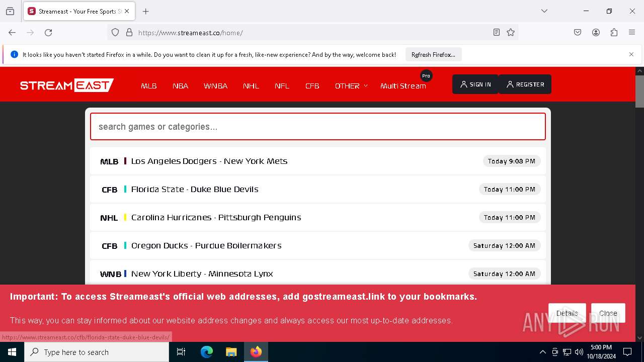Viewport: 644px width, 362px height.
Task: Open Multi Stream Pro page
Action: [x=403, y=86]
